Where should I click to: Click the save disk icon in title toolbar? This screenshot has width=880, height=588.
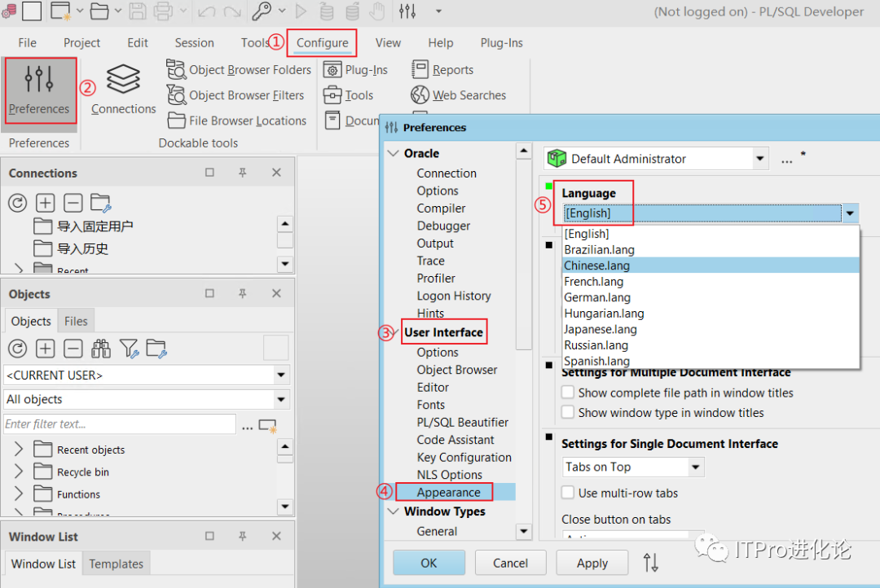click(x=138, y=11)
